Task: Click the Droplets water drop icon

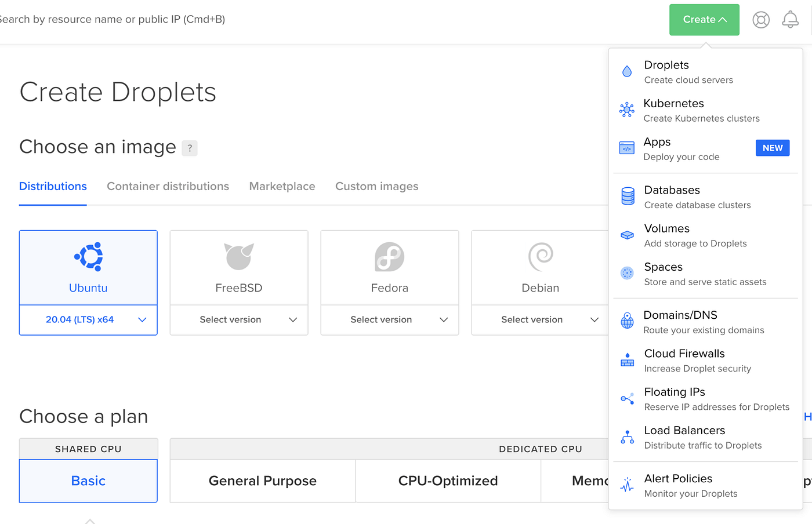Action: point(627,71)
